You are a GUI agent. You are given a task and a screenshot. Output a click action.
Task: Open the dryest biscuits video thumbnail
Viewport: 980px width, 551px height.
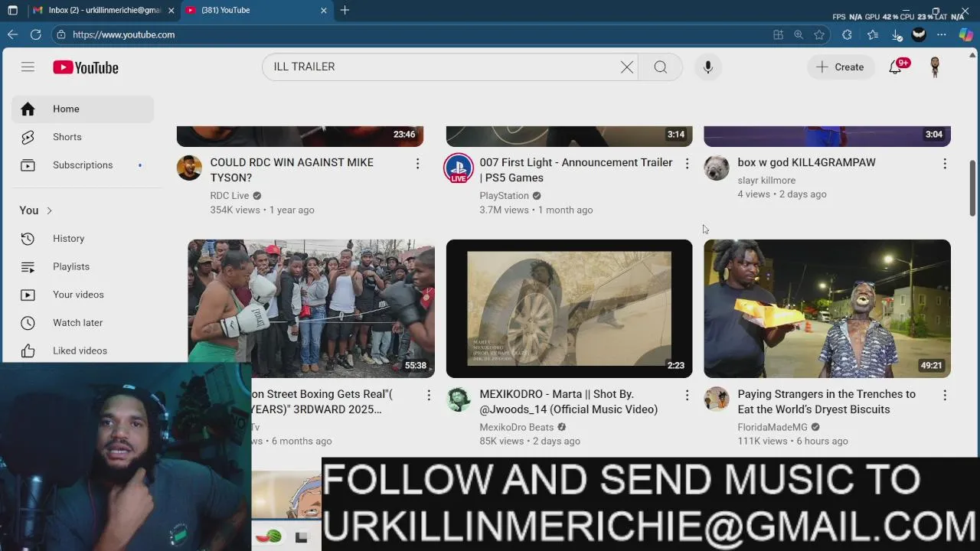click(827, 308)
